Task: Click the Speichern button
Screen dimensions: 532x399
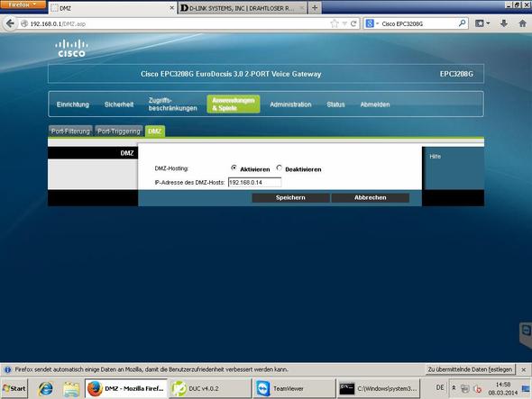Action: pos(290,197)
